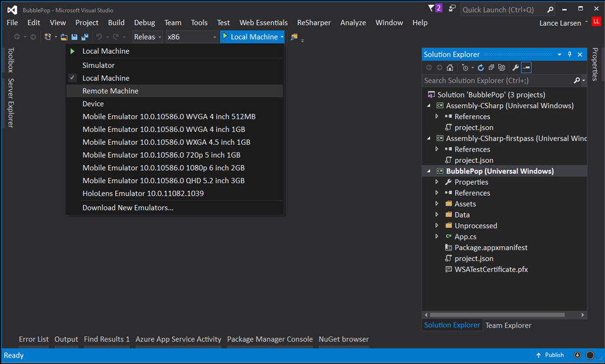Click the Undo toolbar icon

tap(99, 37)
